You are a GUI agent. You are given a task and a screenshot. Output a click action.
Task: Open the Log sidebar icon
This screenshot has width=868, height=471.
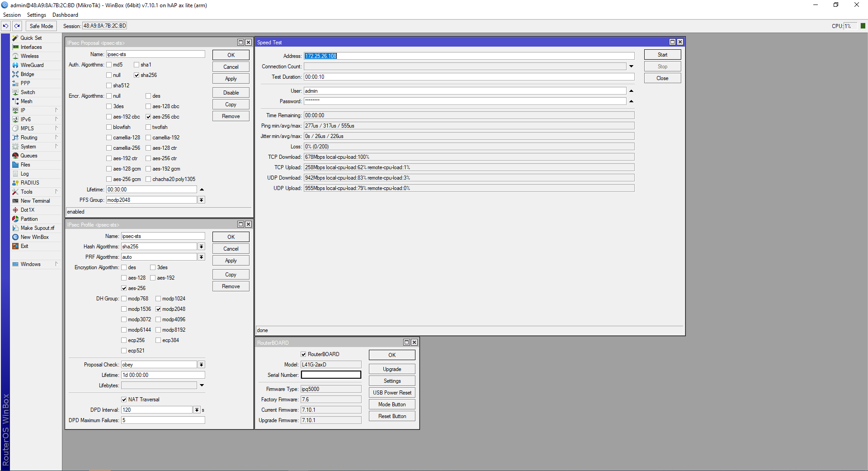[x=16, y=174]
